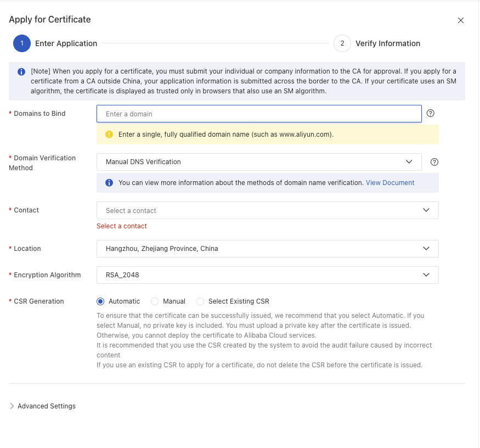Click help icon beside Domains to Bind

click(431, 113)
